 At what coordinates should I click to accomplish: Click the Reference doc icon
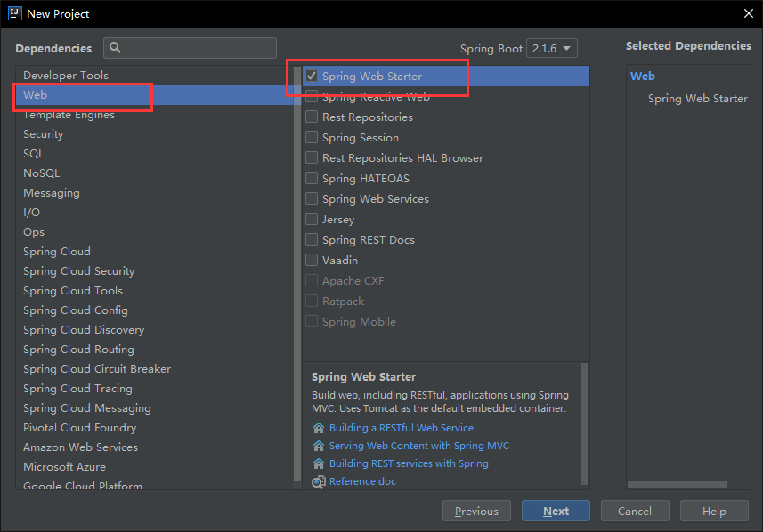319,481
